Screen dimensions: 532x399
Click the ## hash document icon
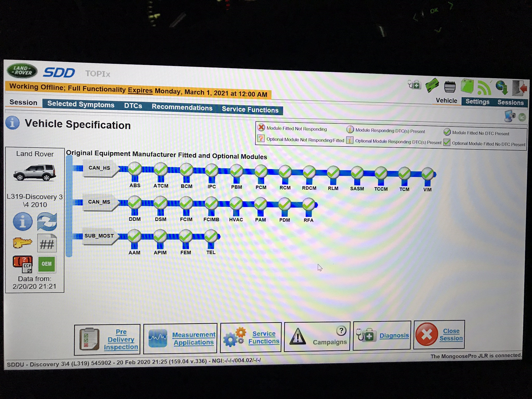pos(47,244)
